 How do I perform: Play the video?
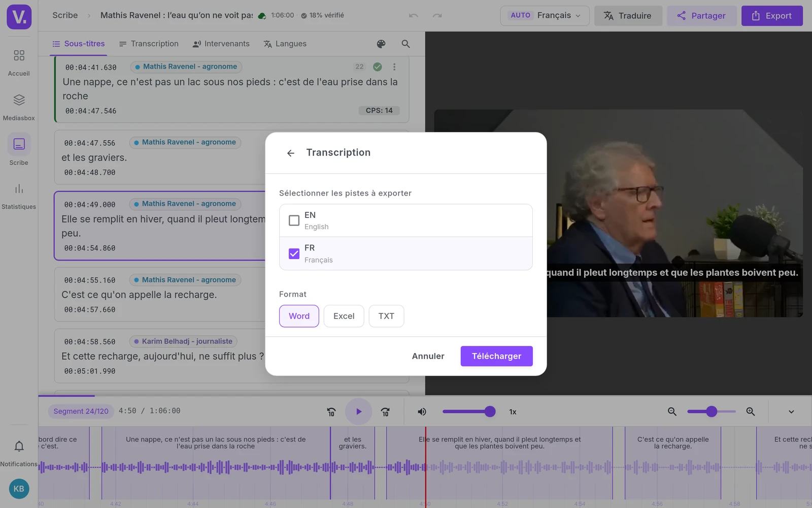click(x=358, y=411)
